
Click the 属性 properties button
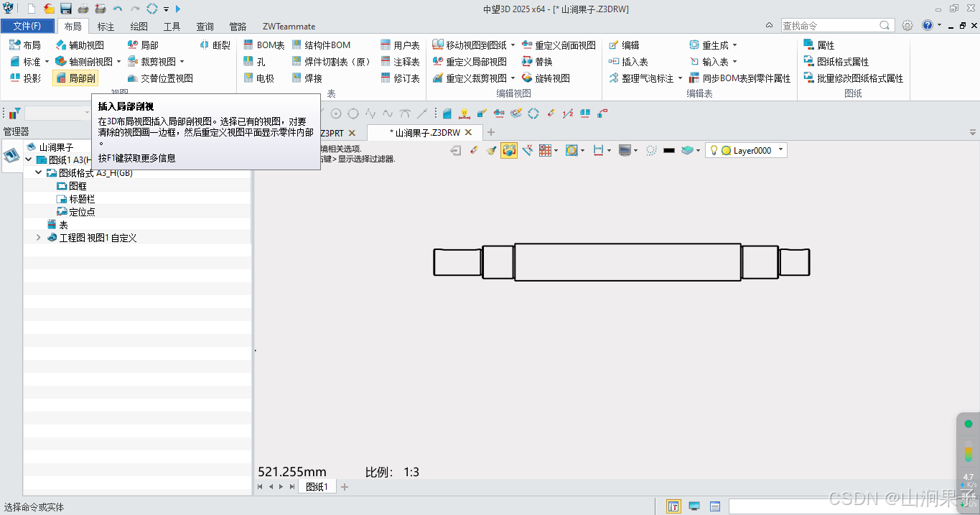click(x=818, y=45)
